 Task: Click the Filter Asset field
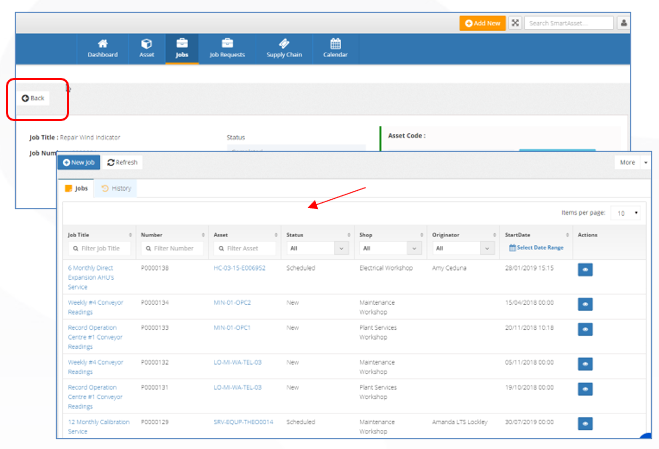245,248
